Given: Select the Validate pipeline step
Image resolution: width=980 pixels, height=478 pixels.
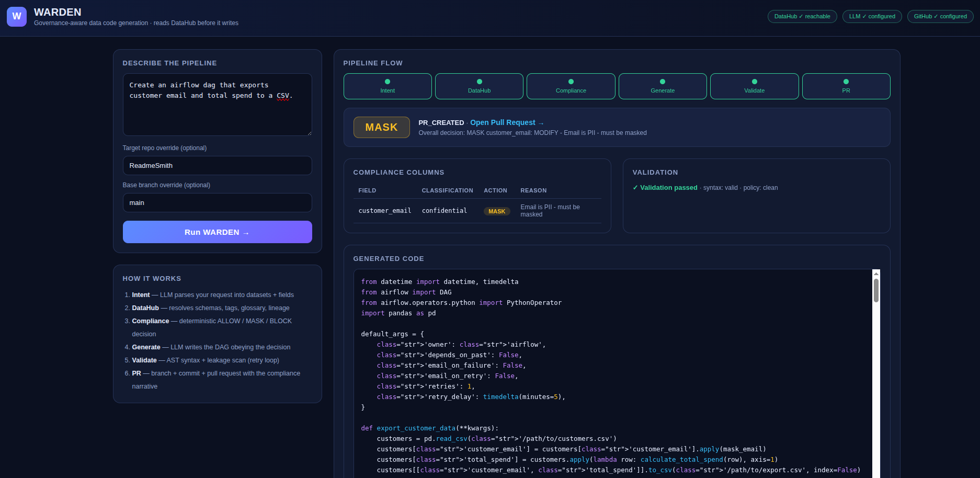Looking at the screenshot, I should [x=755, y=86].
